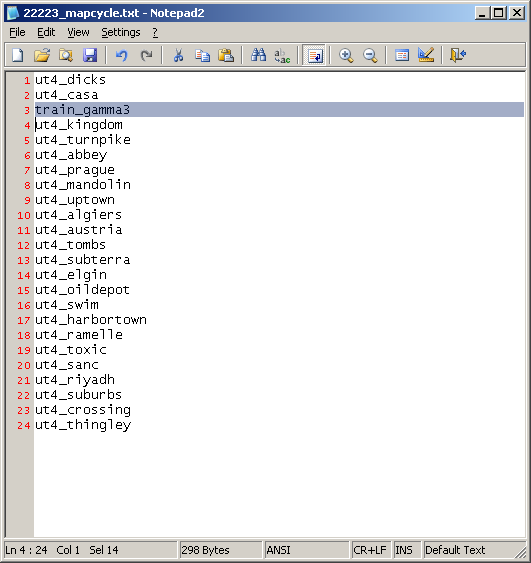The image size is (531, 563).
Task: Cut selection with scissors icon
Action: (x=178, y=55)
